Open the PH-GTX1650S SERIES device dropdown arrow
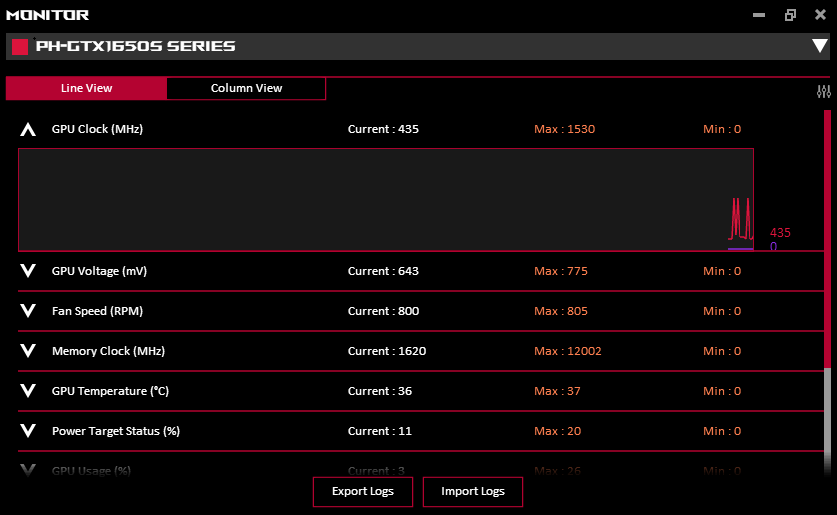This screenshot has width=837, height=515. coord(819,46)
